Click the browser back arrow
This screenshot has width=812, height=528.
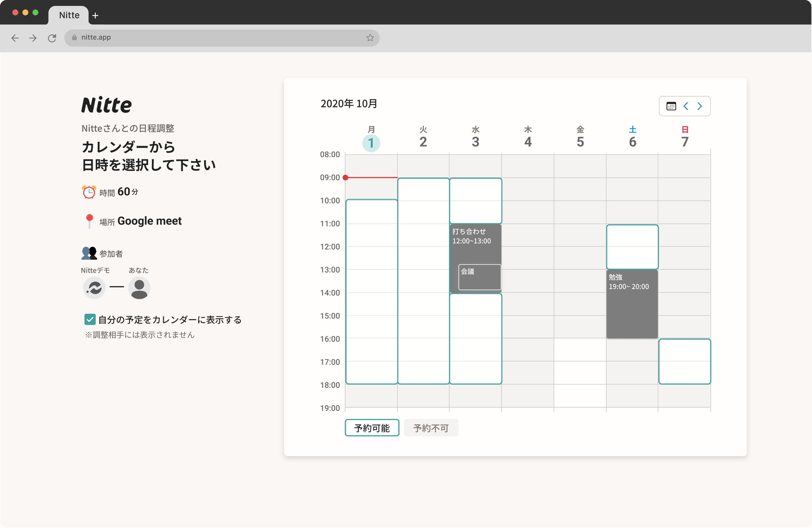pos(15,38)
